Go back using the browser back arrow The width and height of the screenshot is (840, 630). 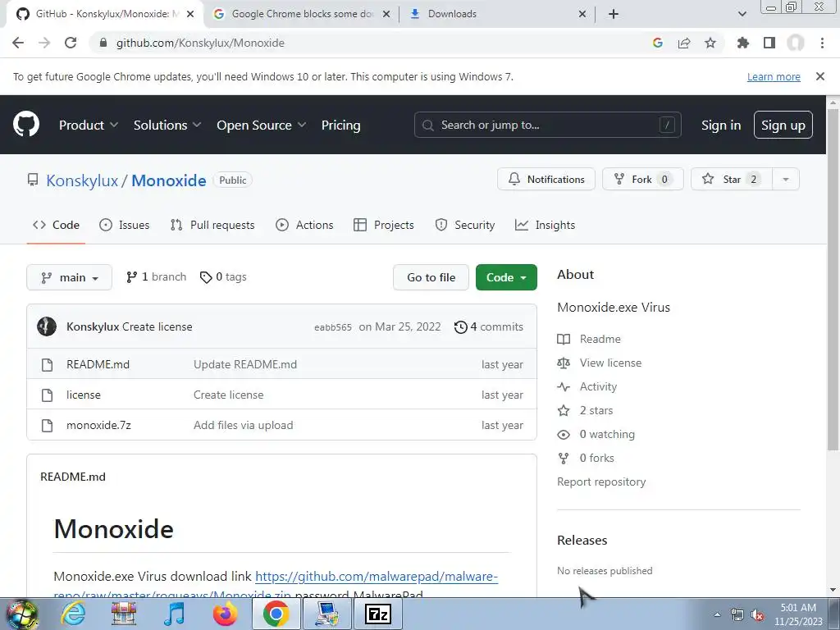tap(18, 43)
